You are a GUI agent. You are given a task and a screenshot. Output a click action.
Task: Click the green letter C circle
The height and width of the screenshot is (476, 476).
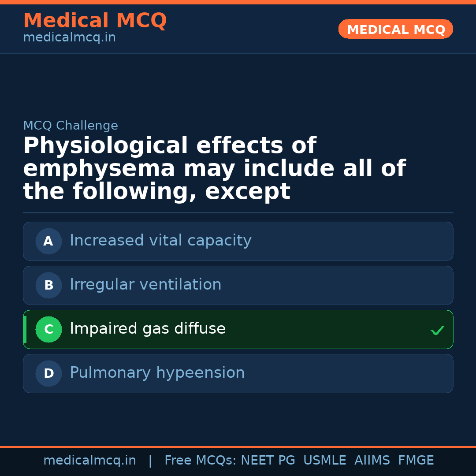(48, 329)
